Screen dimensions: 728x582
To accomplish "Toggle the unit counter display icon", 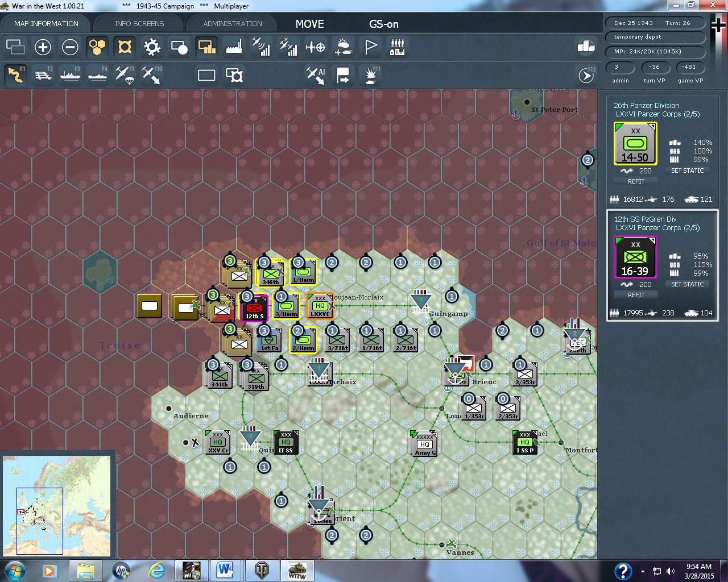I will point(125,47).
